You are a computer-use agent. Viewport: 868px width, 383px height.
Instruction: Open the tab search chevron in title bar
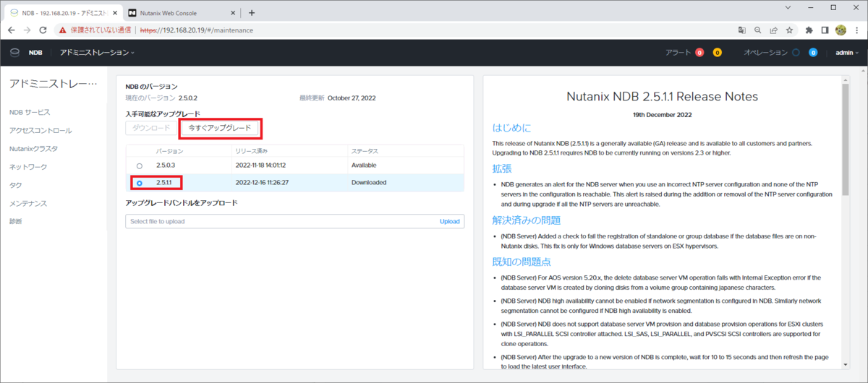[x=788, y=8]
